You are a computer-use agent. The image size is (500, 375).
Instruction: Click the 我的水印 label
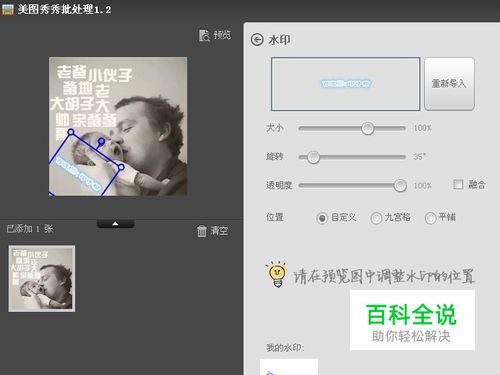pos(285,348)
